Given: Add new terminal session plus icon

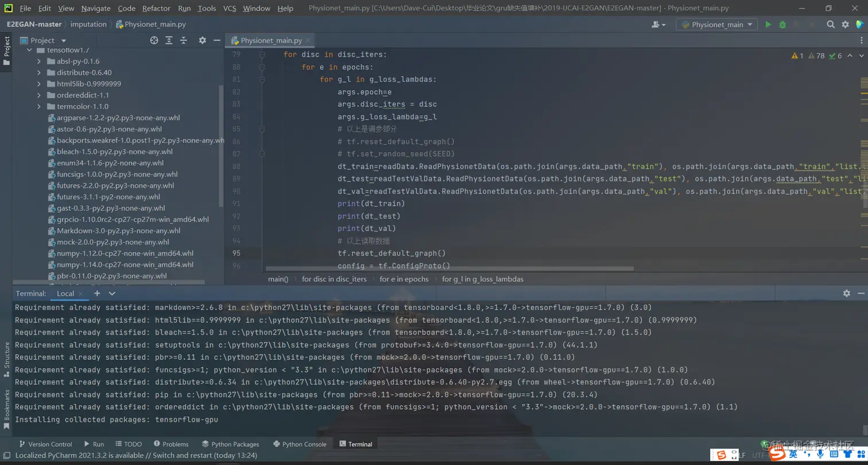Looking at the screenshot, I should [x=97, y=293].
